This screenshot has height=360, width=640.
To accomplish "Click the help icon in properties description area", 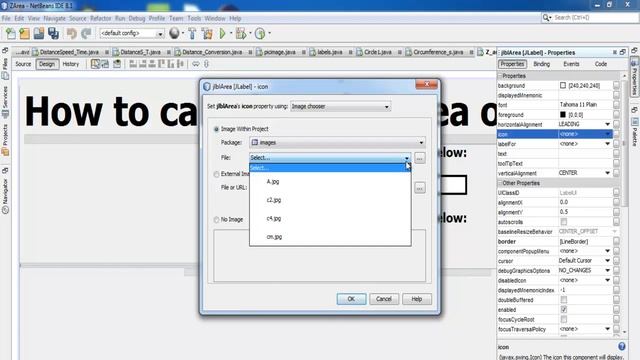I will [622, 347].
